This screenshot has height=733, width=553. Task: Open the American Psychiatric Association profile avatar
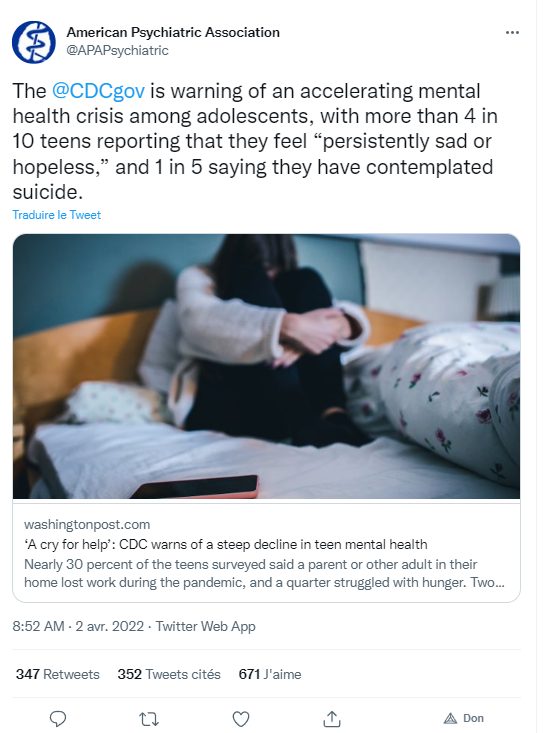34,42
